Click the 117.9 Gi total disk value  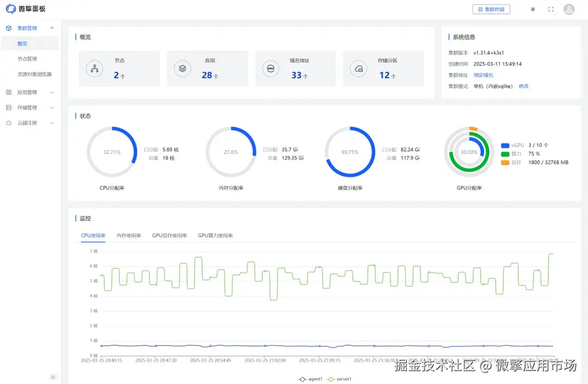pos(410,158)
